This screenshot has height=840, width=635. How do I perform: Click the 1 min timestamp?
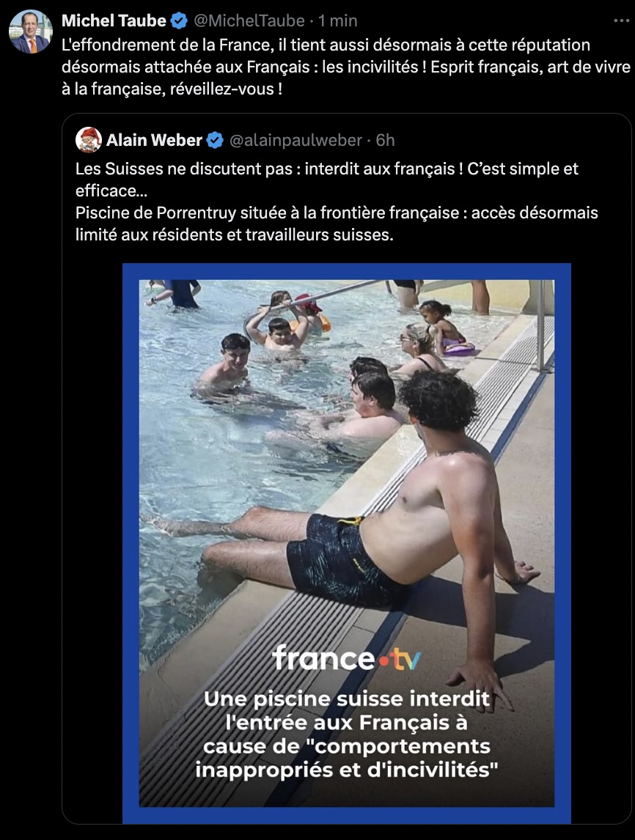pos(337,21)
